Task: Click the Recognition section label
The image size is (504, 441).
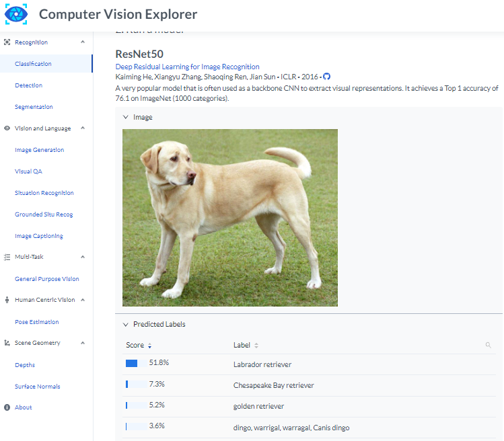Action: click(x=31, y=42)
